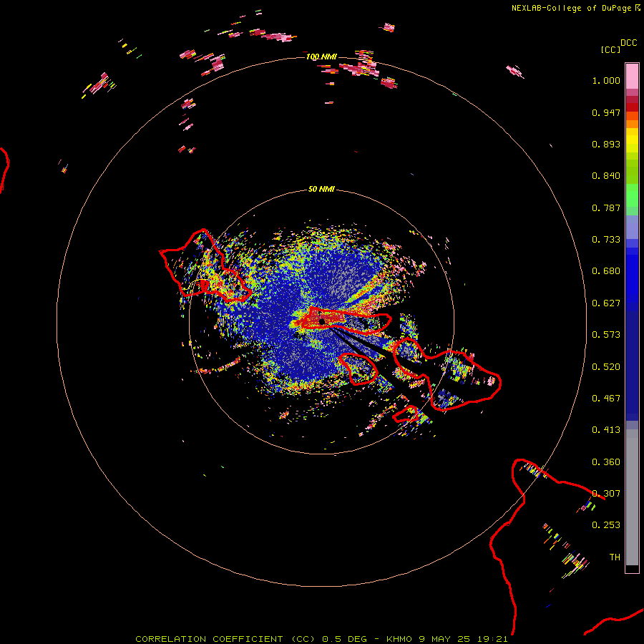Select the 0.947 legend value

tap(606, 112)
